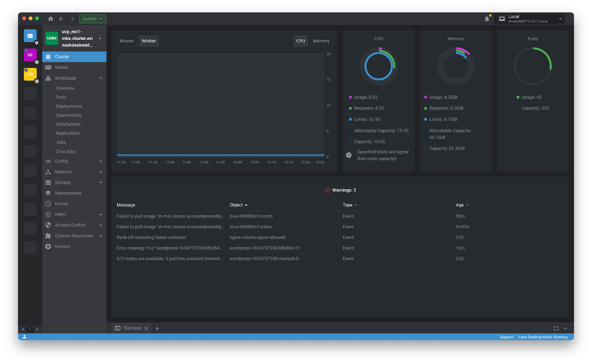592x364 pixels.
Task: Select the MI cluster hotbar icon
Action: coord(30,55)
